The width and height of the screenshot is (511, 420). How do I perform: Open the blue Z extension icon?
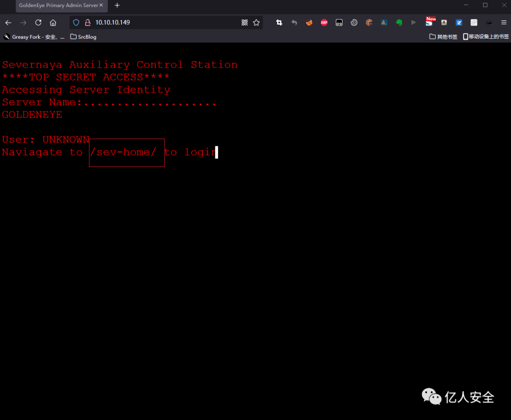tap(459, 23)
